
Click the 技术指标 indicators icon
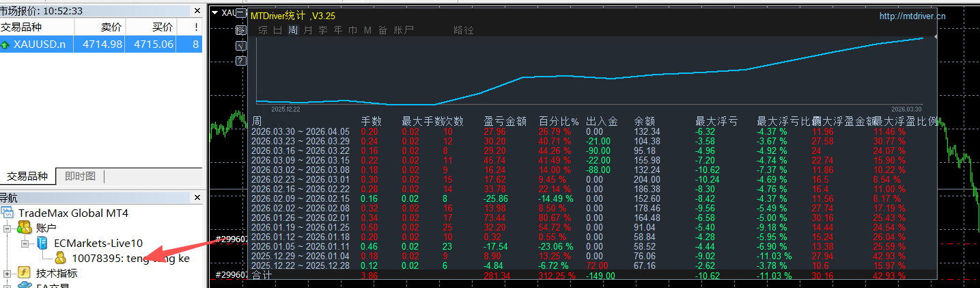[25, 273]
